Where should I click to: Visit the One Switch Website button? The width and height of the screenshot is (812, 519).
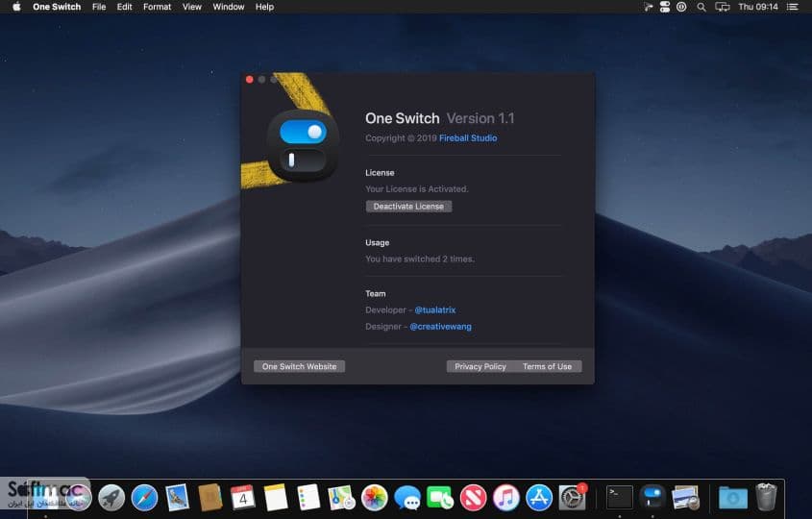click(x=299, y=366)
